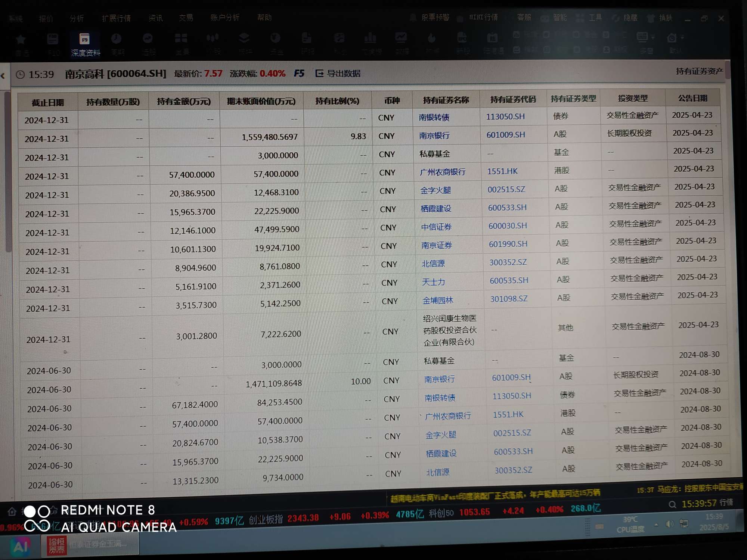This screenshot has height=560, width=747.
Task: Click the 600030.SH code link
Action: tap(508, 225)
